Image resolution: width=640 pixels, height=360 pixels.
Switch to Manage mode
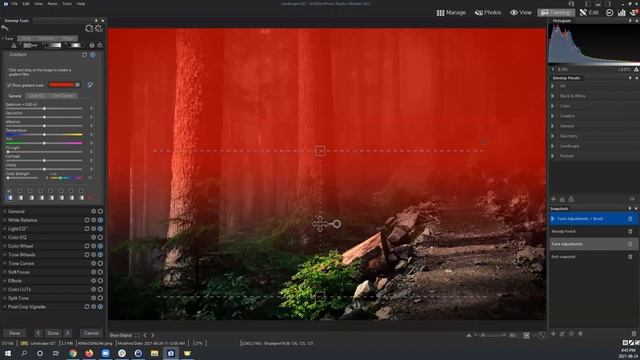[451, 13]
